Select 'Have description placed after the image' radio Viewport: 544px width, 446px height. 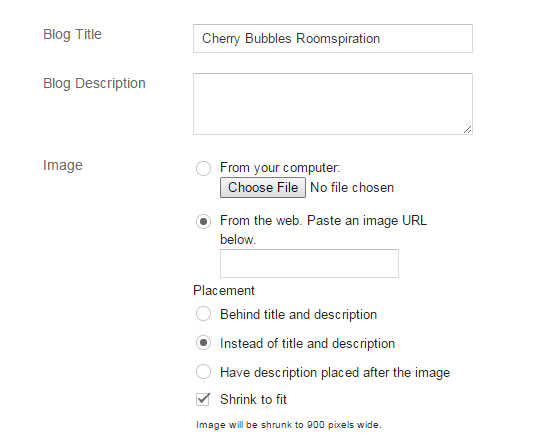coord(203,372)
